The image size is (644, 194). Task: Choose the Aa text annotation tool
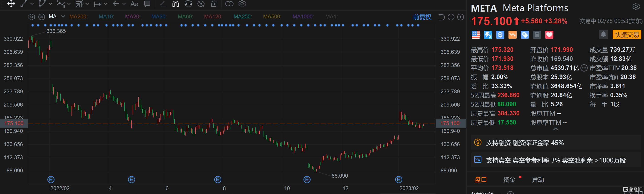[x=134, y=4]
